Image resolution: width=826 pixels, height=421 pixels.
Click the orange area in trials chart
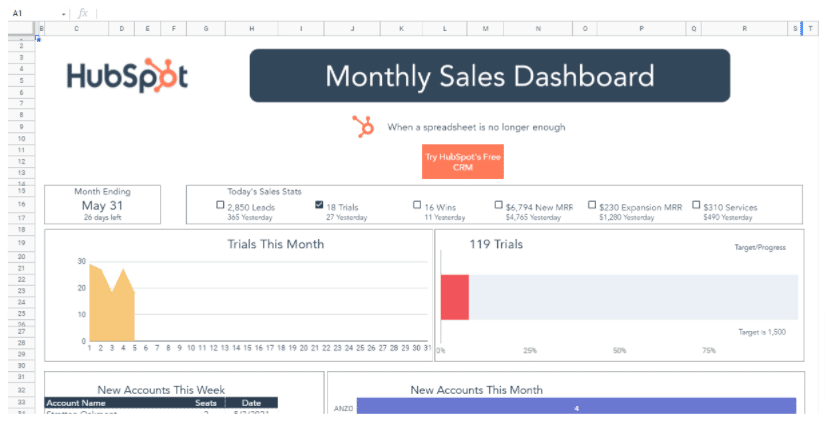coord(112,311)
